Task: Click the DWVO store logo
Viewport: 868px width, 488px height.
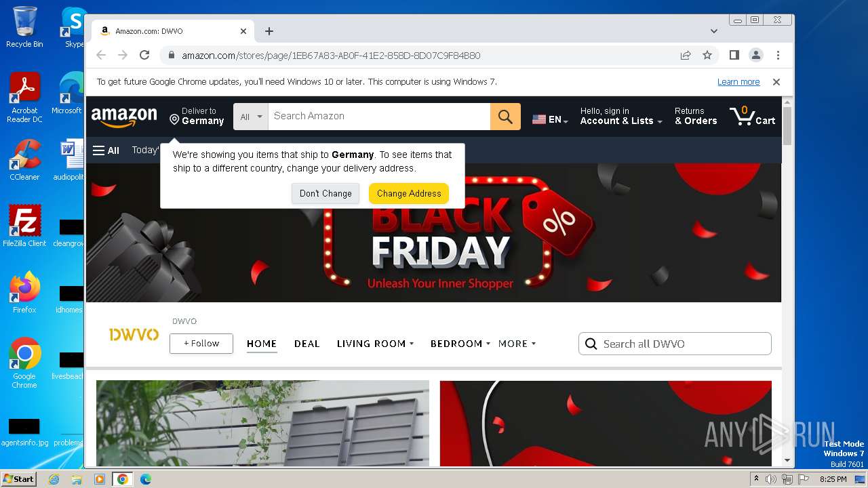Action: click(x=134, y=334)
